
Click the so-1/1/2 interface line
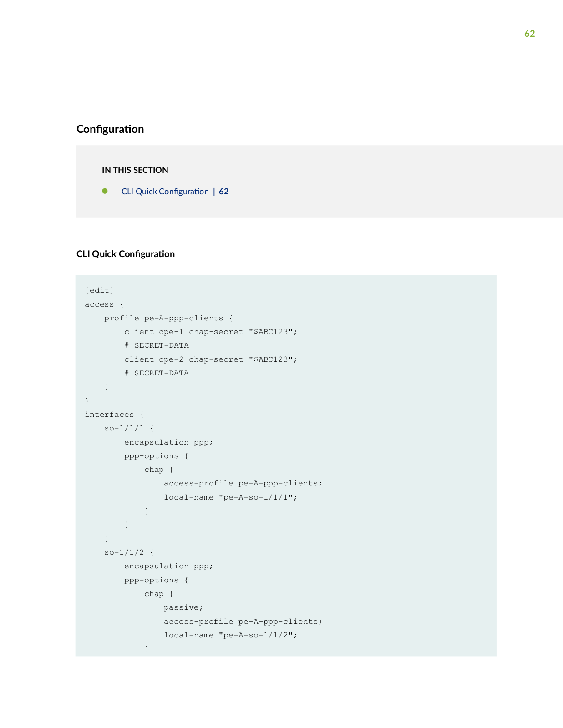tap(129, 552)
